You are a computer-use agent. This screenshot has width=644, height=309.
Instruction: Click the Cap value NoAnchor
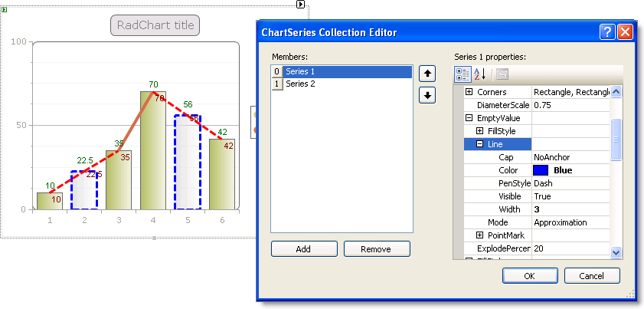(570, 157)
